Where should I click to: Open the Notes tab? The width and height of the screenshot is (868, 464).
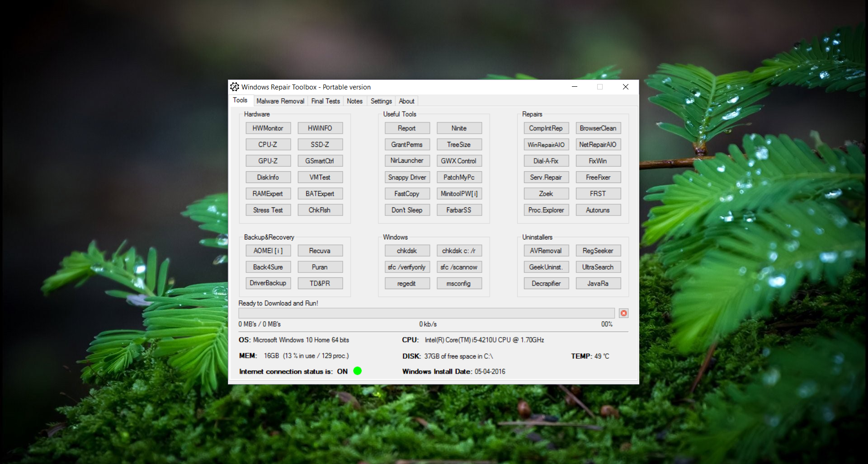point(354,101)
